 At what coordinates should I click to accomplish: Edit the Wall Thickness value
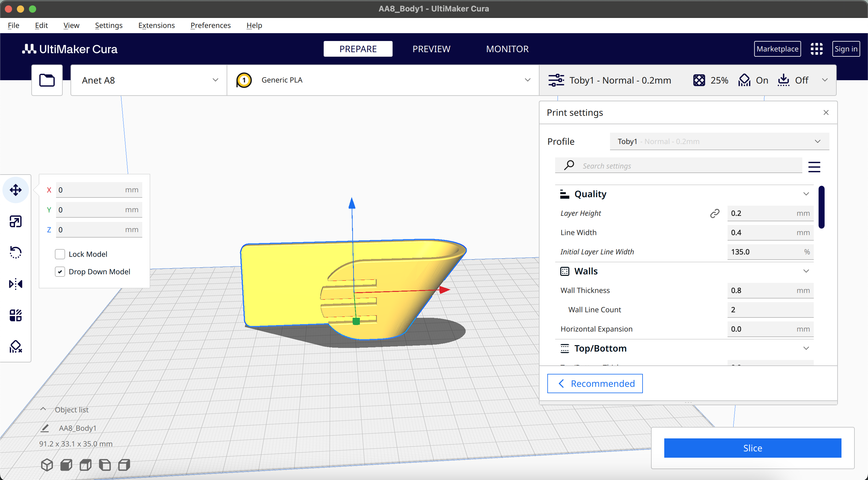(770, 291)
